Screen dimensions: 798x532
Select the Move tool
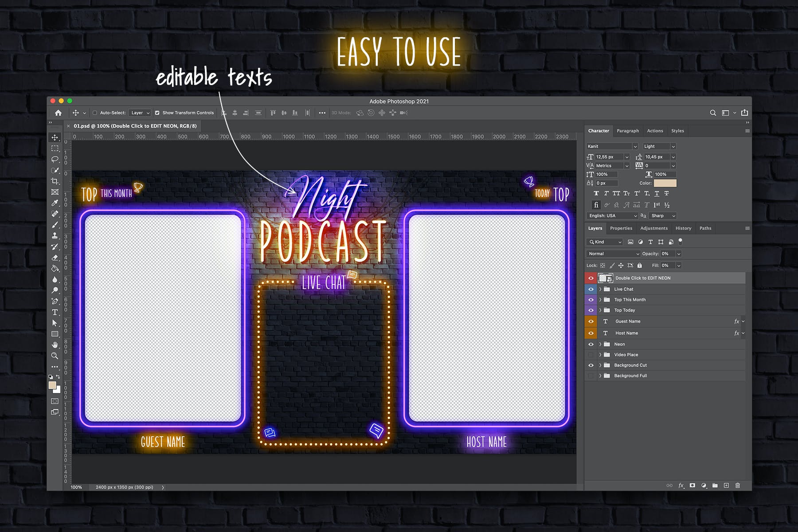point(55,137)
